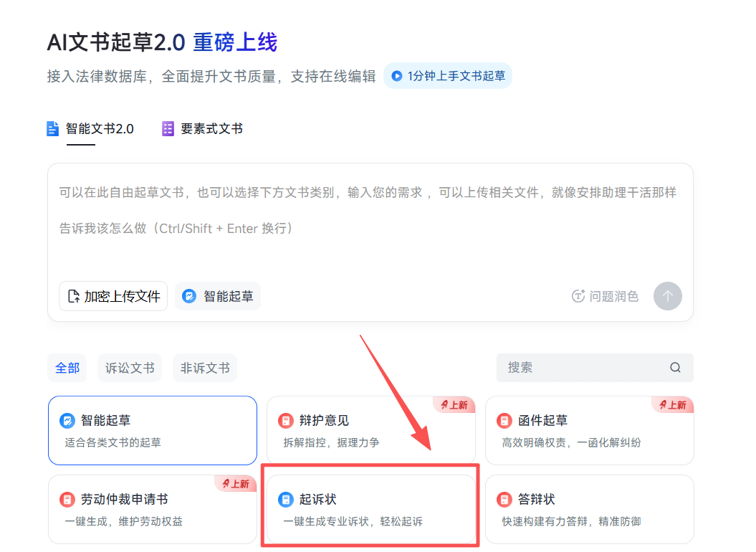Screen dimensions: 756x552
Task: Click the 问题润色 text-polish icon
Action: coord(578,296)
